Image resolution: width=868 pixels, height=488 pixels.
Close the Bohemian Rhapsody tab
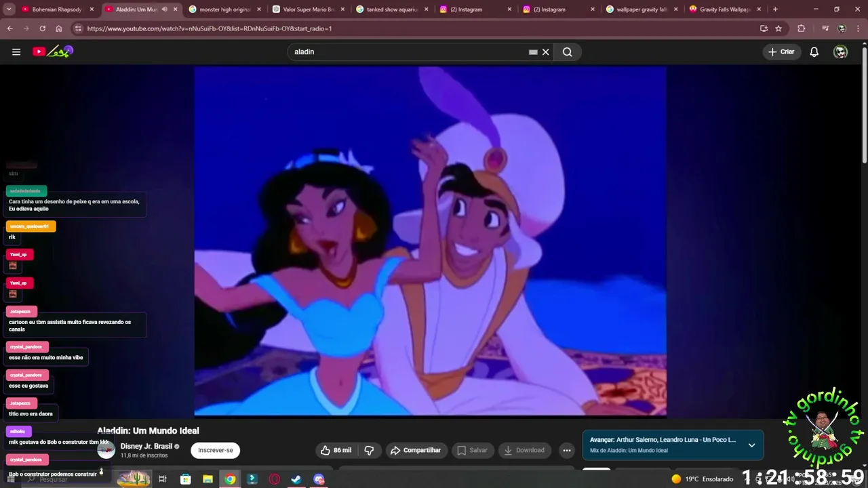point(92,9)
